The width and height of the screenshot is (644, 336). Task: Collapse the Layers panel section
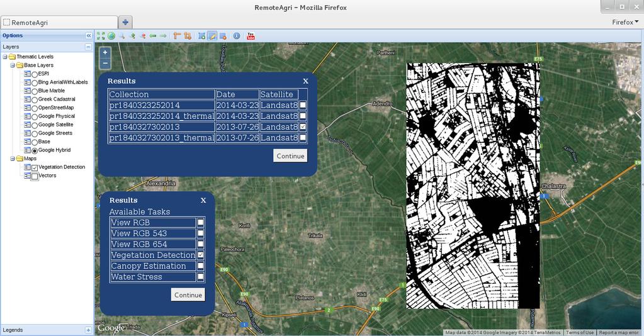pyautogui.click(x=88, y=47)
